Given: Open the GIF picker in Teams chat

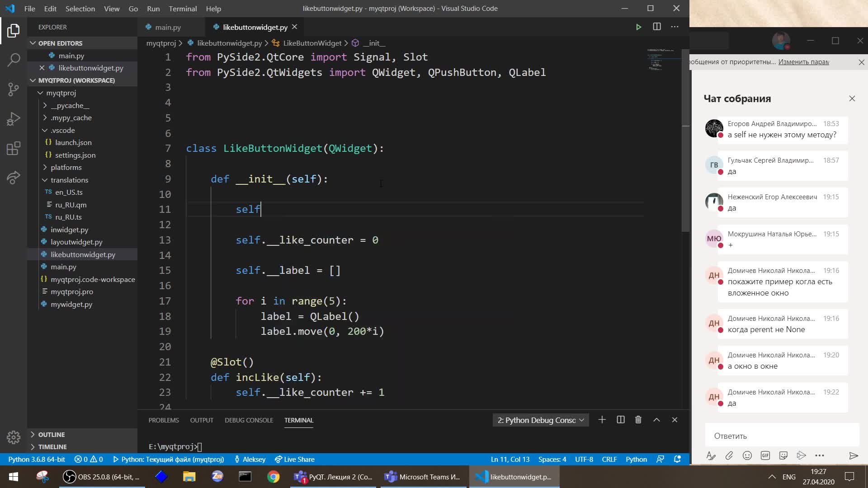Looking at the screenshot, I should pyautogui.click(x=765, y=455).
